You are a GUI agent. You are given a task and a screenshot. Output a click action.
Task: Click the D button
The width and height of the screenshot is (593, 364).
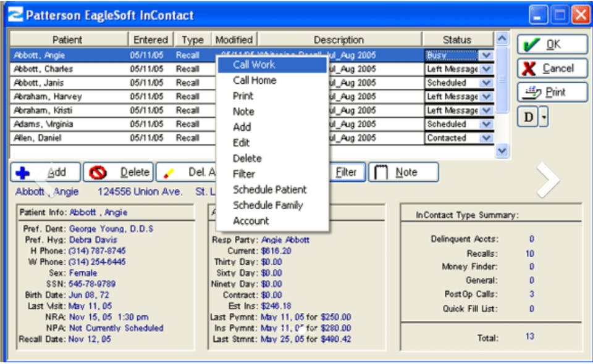coord(528,117)
